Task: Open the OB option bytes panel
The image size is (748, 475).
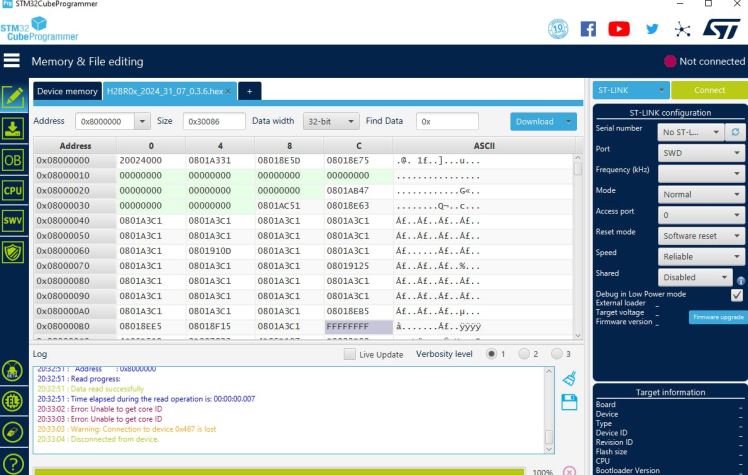Action: pos(13,160)
